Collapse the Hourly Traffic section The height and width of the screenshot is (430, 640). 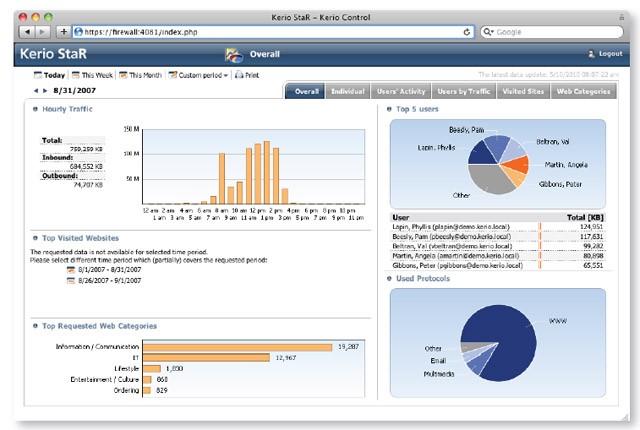[35, 108]
